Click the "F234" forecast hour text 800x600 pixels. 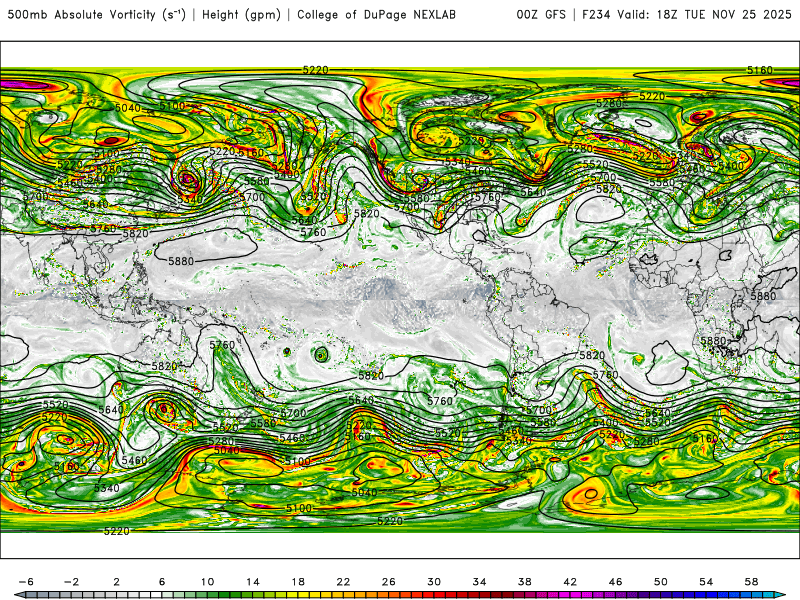(x=597, y=15)
